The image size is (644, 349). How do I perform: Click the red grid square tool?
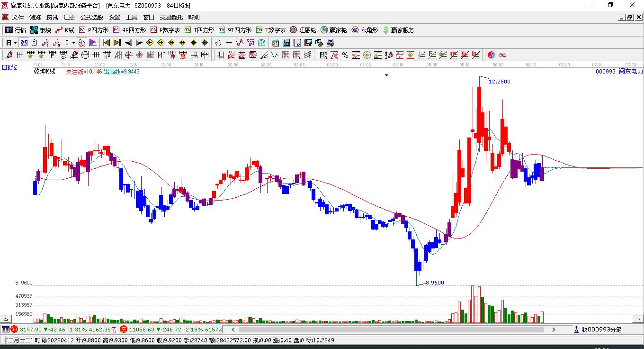click(x=286, y=55)
